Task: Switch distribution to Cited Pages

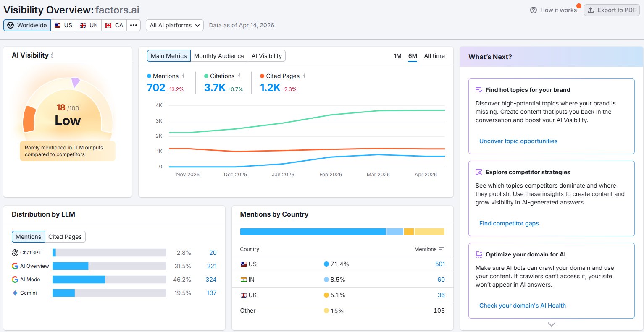Action: pyautogui.click(x=65, y=237)
